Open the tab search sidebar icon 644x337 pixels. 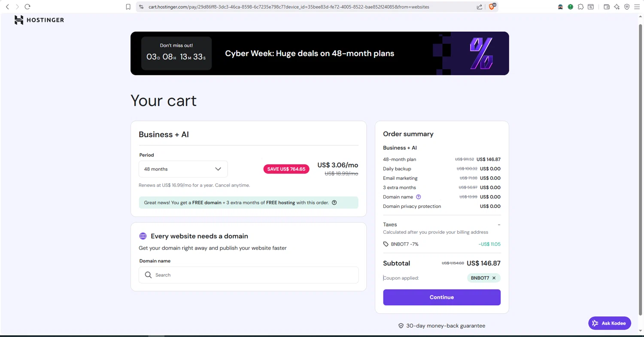(591, 7)
